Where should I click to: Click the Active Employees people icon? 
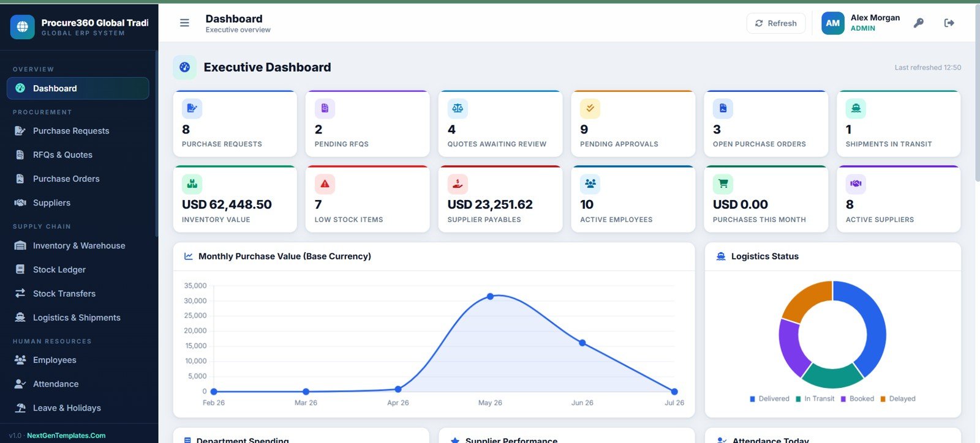(590, 184)
